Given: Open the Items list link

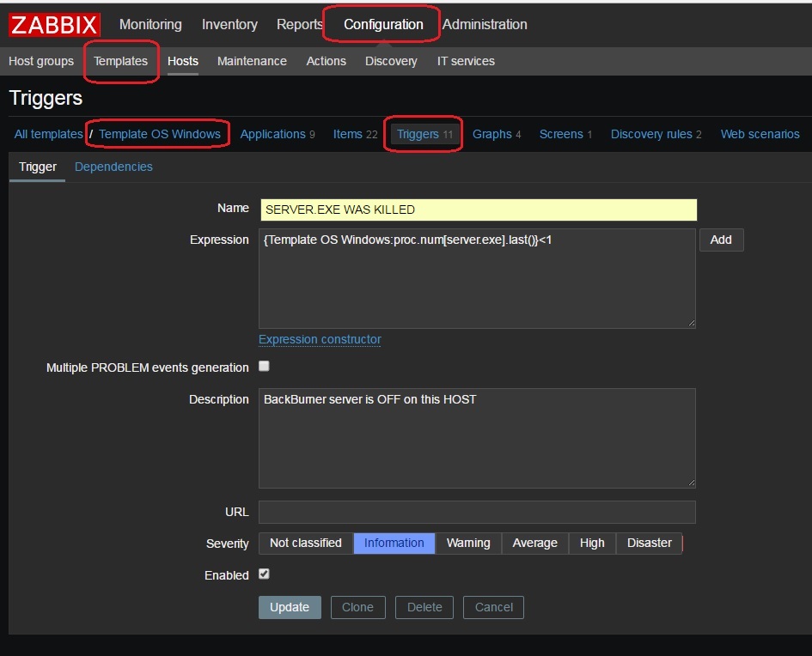Looking at the screenshot, I should [x=347, y=134].
